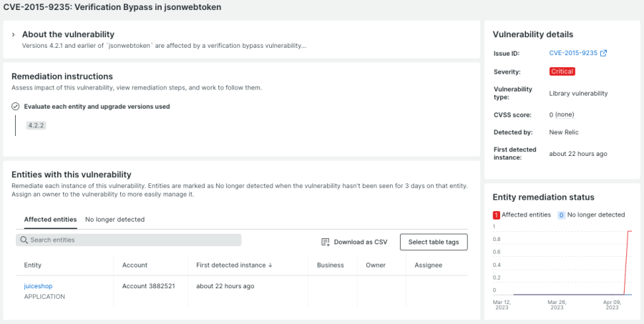
Task: Click the Account column header
Action: [x=135, y=265]
